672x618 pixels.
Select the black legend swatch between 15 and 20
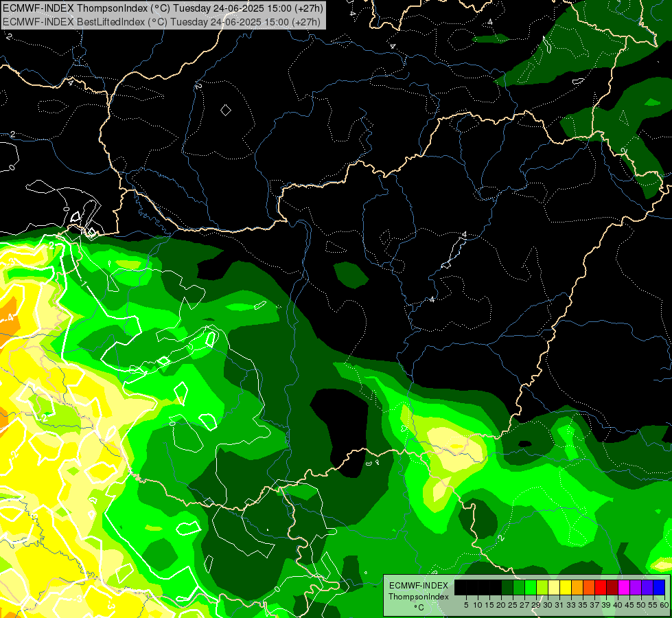point(496,587)
